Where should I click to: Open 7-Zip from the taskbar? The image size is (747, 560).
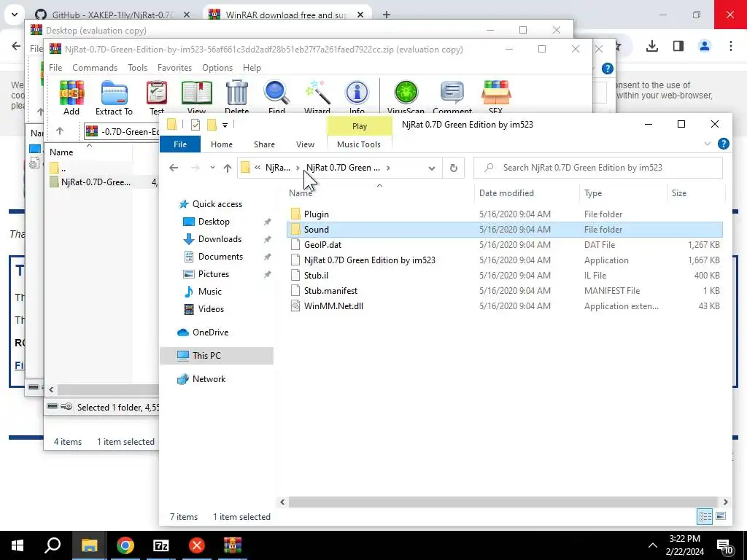(161, 545)
